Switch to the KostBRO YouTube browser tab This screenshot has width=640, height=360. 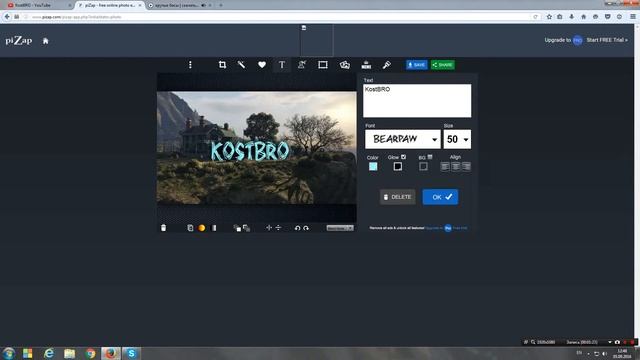coord(38,5)
